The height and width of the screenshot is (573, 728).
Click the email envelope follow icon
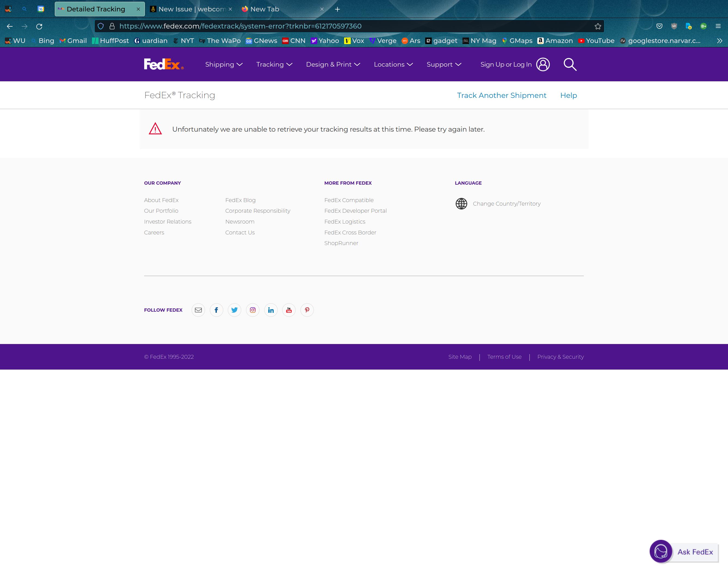[198, 310]
